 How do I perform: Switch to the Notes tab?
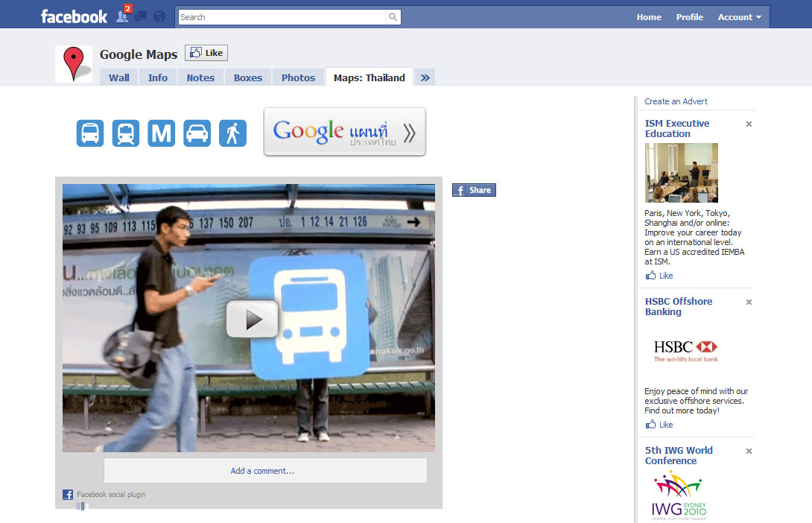point(200,77)
